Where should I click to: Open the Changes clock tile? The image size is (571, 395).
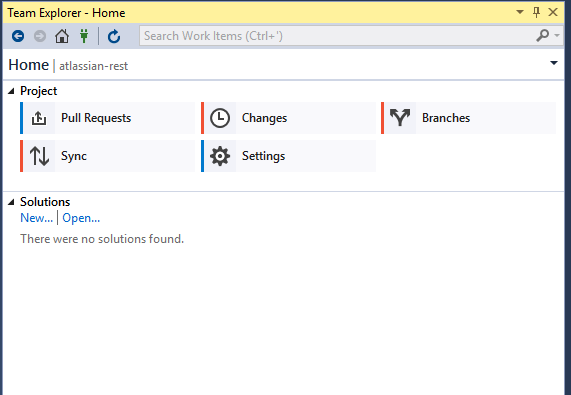pos(288,118)
